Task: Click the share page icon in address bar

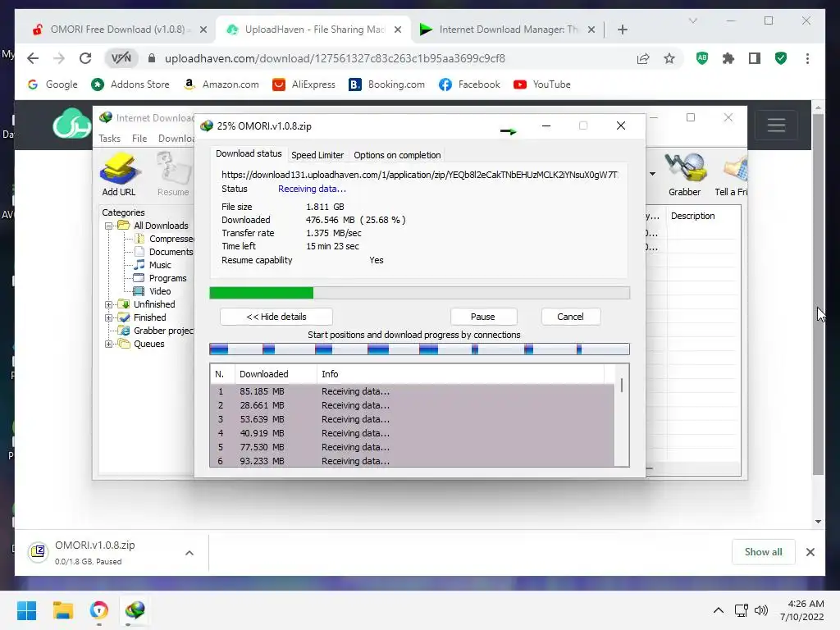Action: [x=643, y=58]
